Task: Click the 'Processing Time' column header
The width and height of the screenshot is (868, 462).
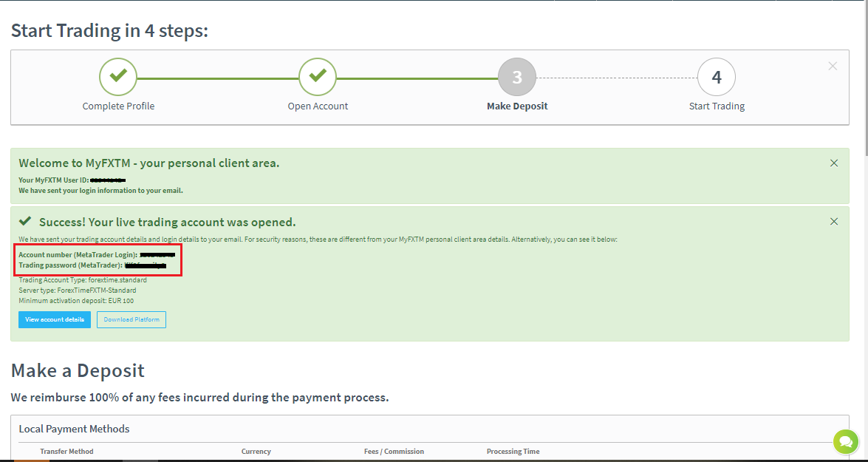Action: [x=513, y=452]
